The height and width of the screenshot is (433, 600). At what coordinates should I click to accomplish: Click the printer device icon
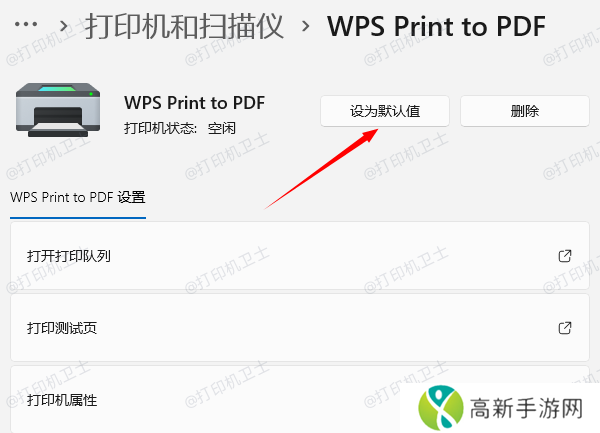pyautogui.click(x=58, y=110)
